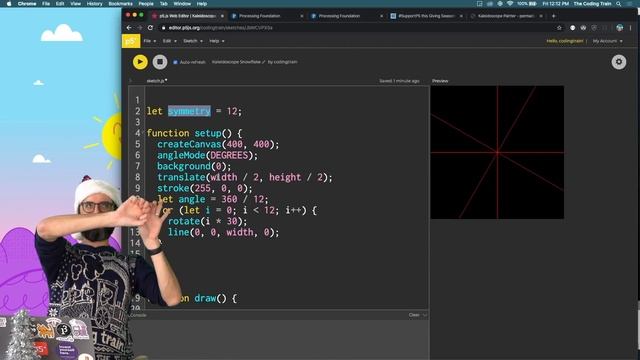Click stroke(255, 0, 0) on line 9
Screen dimensions: 640x360
point(205,188)
